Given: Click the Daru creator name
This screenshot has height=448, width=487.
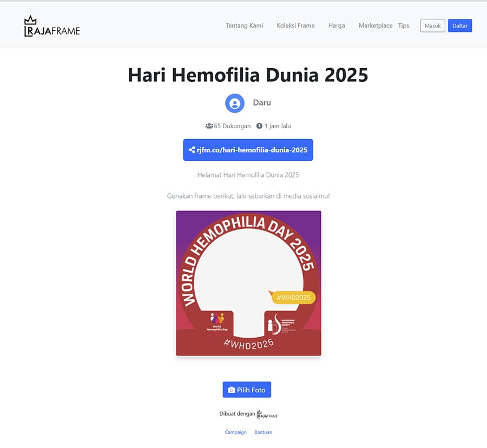Looking at the screenshot, I should click(262, 103).
